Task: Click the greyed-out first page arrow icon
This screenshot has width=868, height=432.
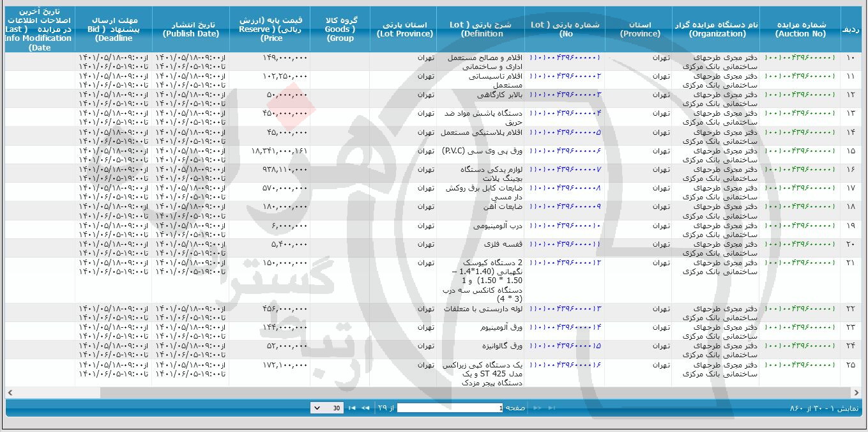Action: 550,408
